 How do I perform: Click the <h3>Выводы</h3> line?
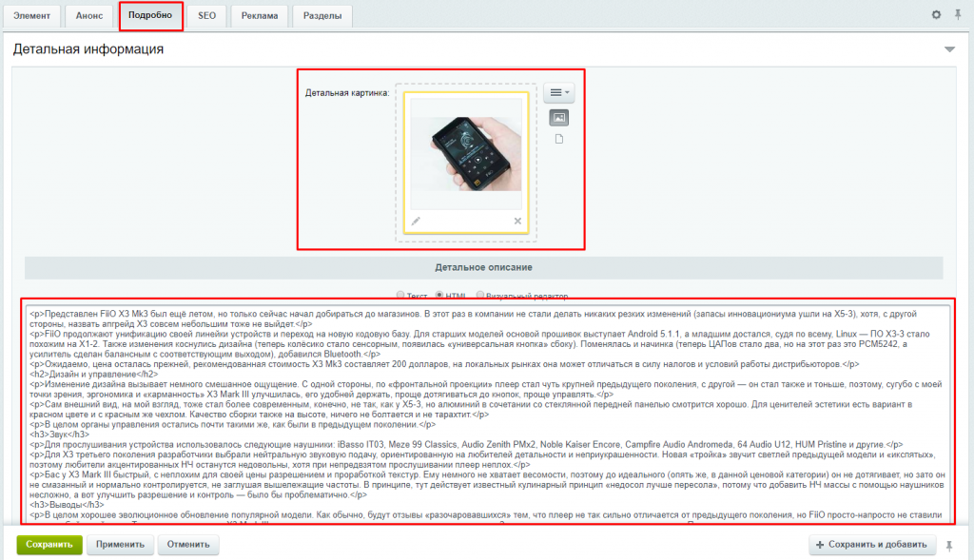pyautogui.click(x=68, y=505)
